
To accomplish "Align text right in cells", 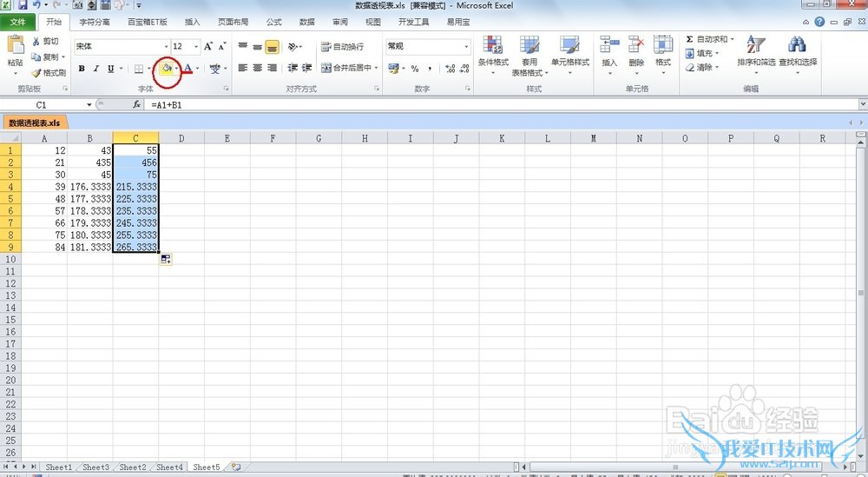I will point(272,68).
